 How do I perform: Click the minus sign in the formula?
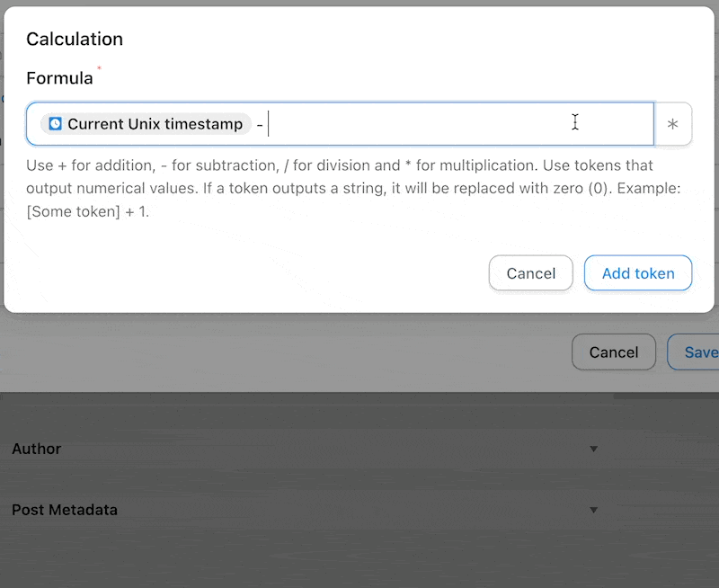[260, 124]
